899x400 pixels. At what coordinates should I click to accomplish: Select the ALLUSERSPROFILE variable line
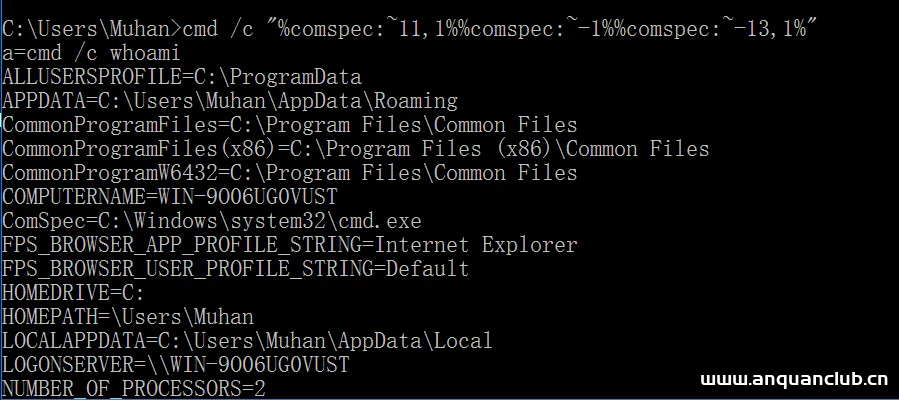tap(182, 77)
